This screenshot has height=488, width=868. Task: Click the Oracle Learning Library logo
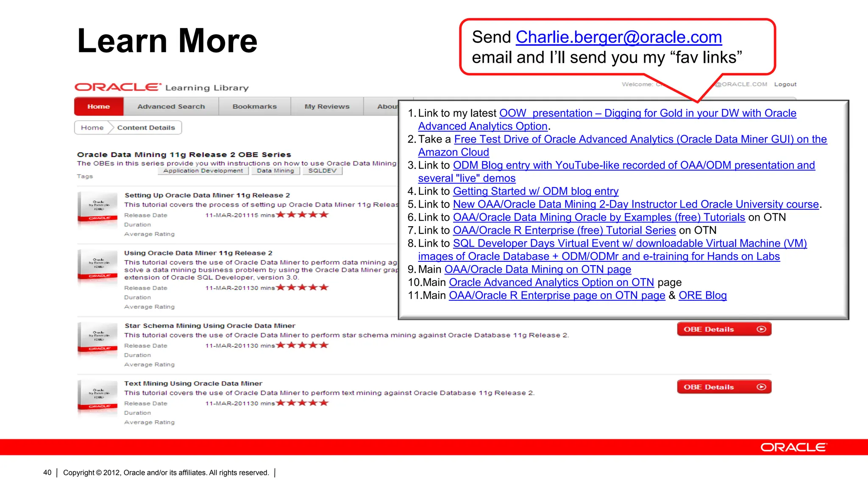click(161, 87)
